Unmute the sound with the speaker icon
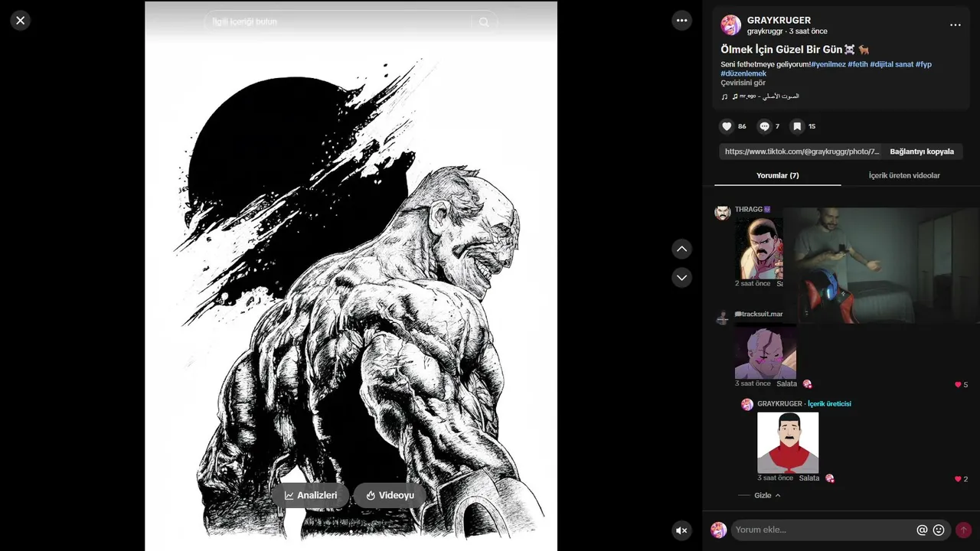Image resolution: width=980 pixels, height=551 pixels. coord(681,530)
